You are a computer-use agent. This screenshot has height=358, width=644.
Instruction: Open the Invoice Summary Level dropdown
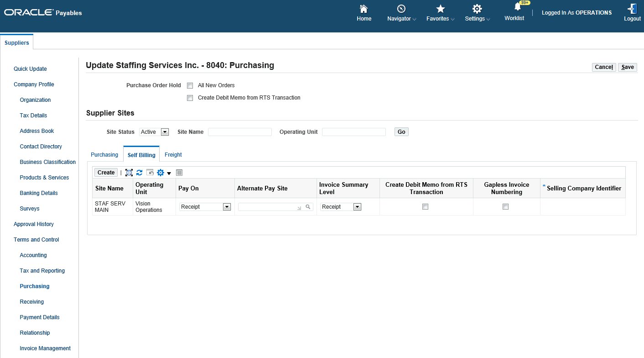(341, 207)
